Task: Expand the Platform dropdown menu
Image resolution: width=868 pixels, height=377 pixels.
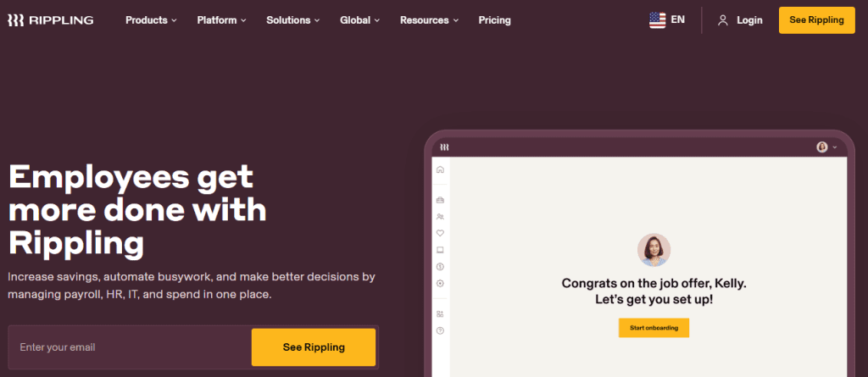Action: tap(222, 20)
